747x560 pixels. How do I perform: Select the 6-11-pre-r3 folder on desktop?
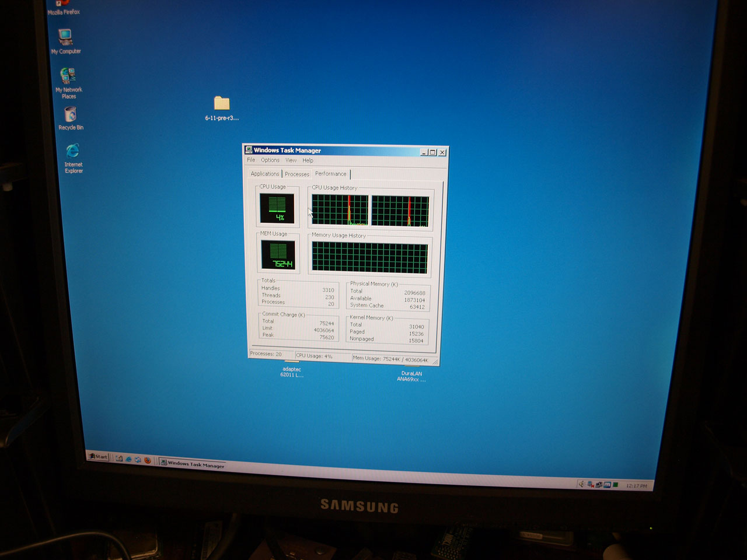click(x=222, y=108)
